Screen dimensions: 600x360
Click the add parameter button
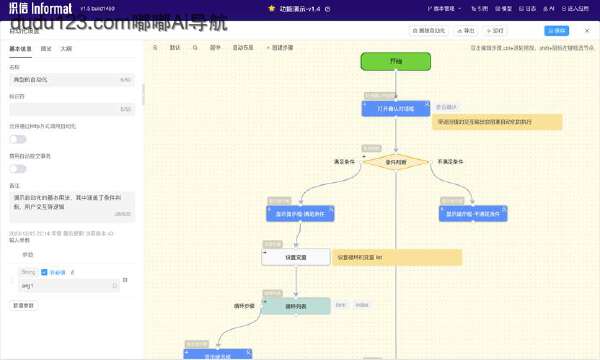point(24,305)
